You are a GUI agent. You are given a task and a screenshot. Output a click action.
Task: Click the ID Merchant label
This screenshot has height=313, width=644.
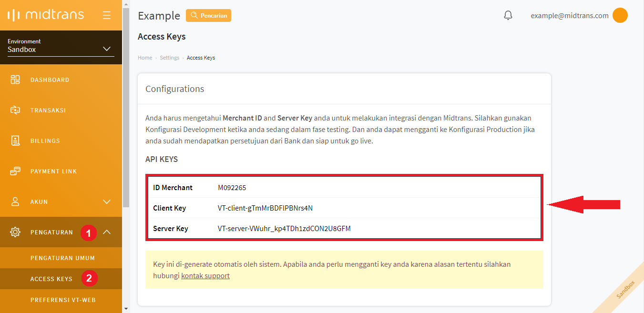(173, 188)
